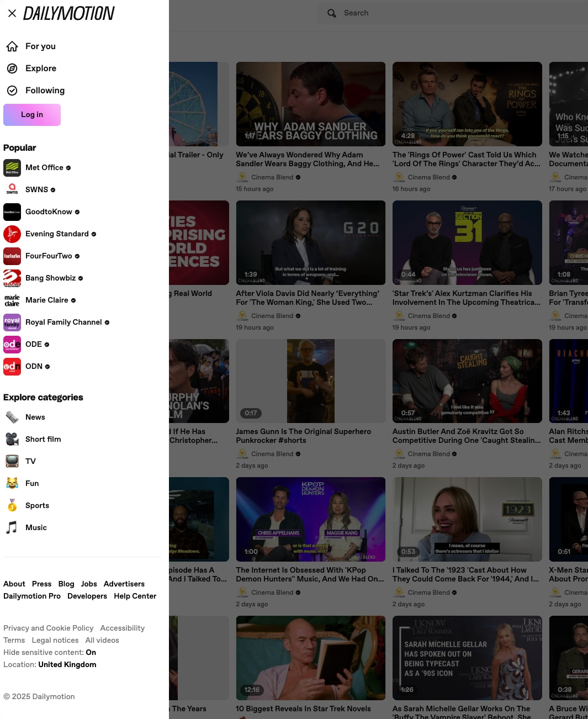Select the Fun category emoji icon
Screen dimensions: 588x719
click(12, 483)
